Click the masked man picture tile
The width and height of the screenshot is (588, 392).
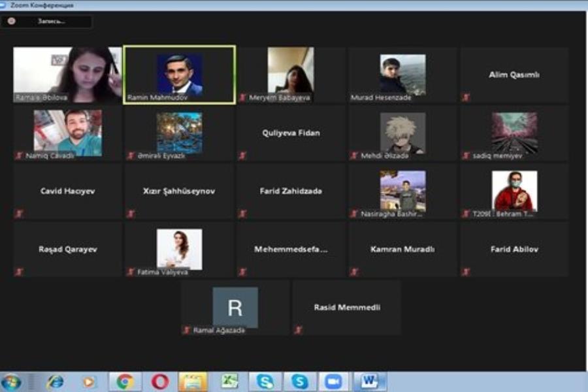pos(515,191)
